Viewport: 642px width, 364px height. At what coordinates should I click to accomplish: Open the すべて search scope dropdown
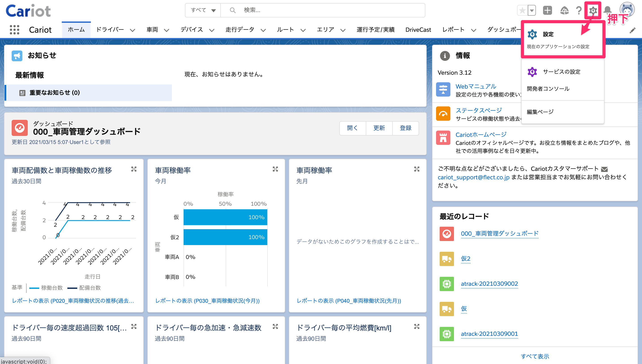pos(203,10)
